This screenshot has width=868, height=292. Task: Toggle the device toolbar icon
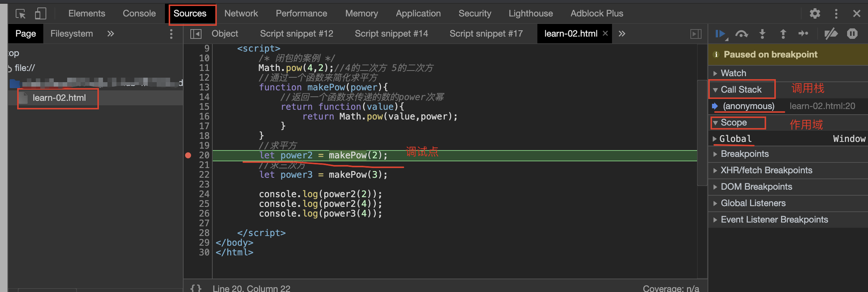click(x=40, y=14)
